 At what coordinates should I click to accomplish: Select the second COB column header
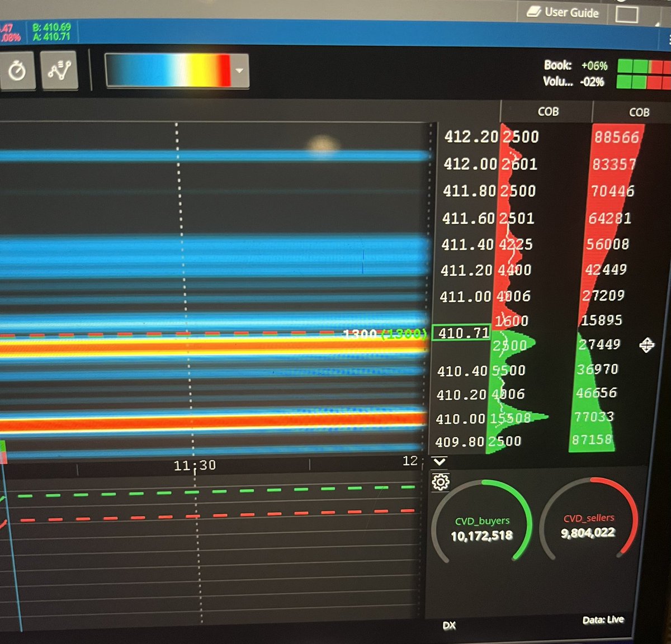point(639,112)
